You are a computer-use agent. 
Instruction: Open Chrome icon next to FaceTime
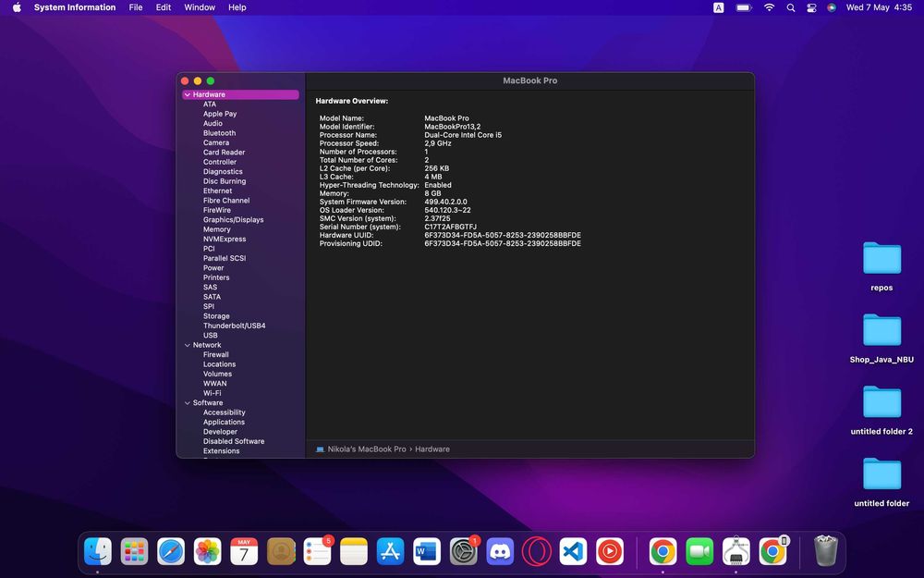coord(663,552)
